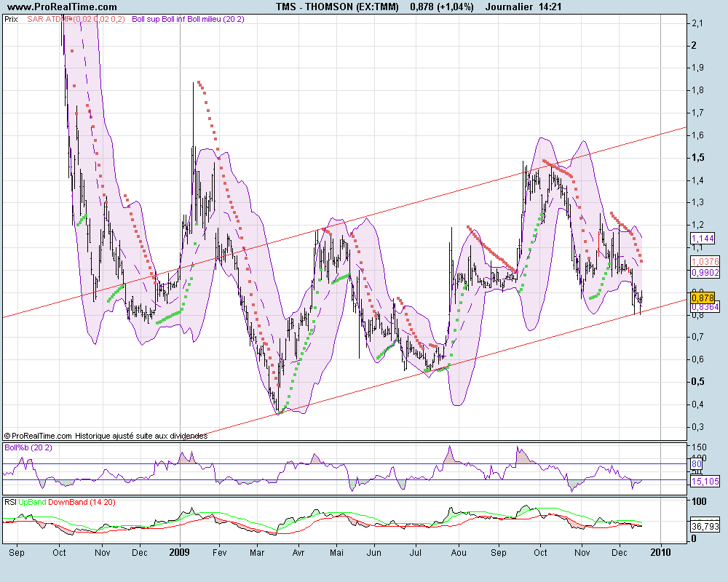The width and height of the screenshot is (728, 582).
Task: Click the 80 level tag on Boll%b
Action: point(697,464)
